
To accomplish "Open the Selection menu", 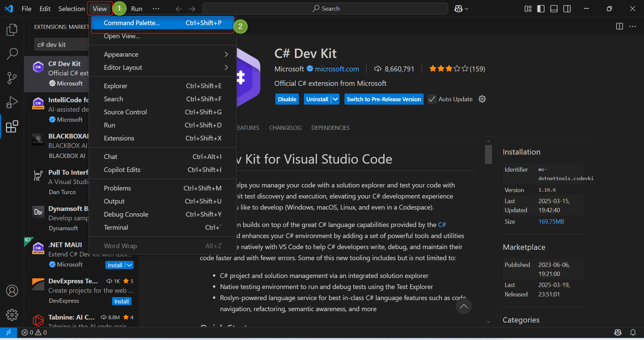I will [x=71, y=9].
